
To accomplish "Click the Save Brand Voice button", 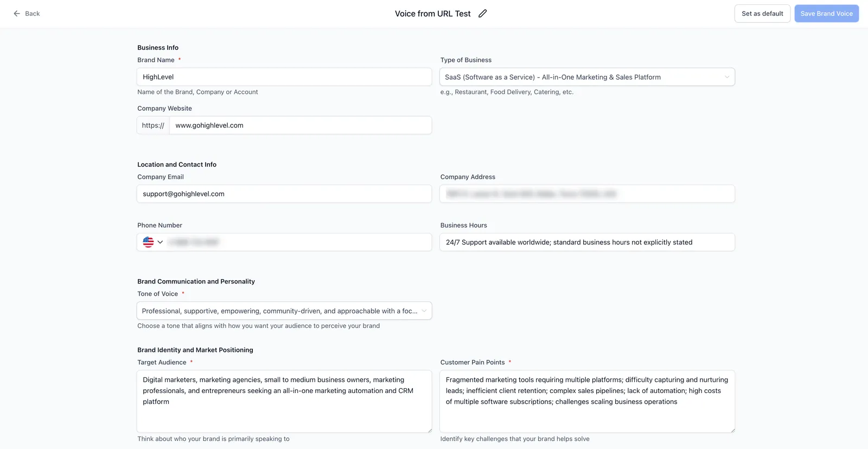I will [826, 14].
